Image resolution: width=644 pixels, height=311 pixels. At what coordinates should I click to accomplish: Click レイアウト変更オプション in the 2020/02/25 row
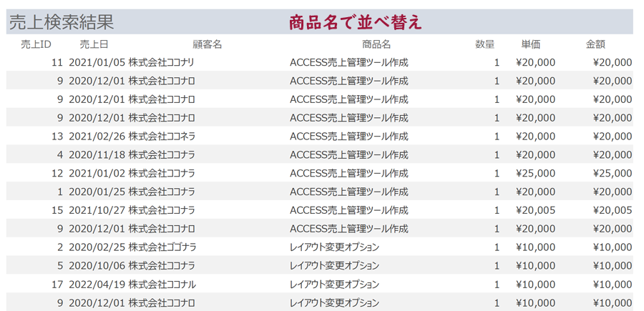(x=334, y=247)
